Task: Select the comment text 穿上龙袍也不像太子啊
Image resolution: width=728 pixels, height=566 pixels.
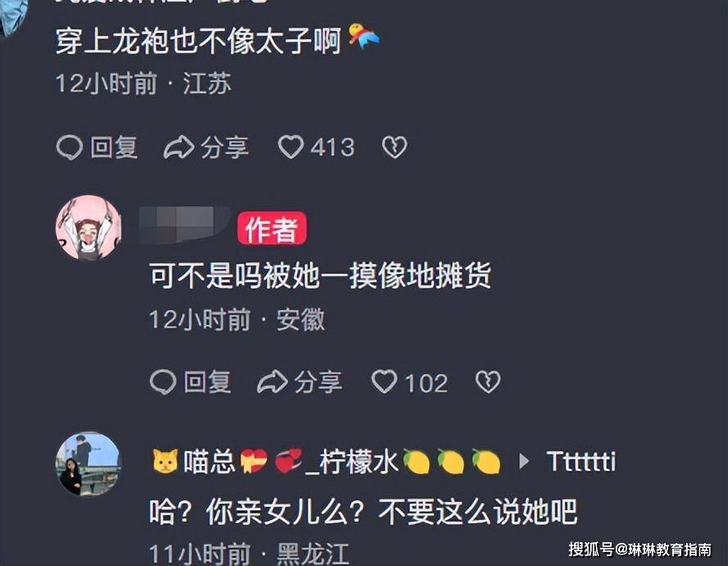Action: (x=198, y=41)
